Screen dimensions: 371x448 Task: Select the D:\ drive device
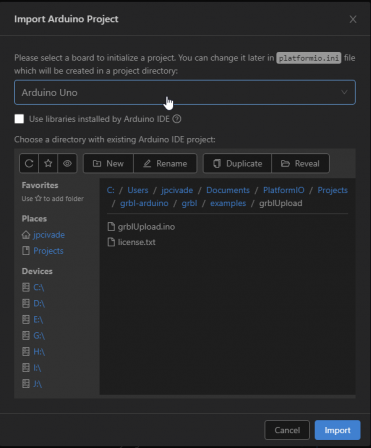pyautogui.click(x=39, y=303)
